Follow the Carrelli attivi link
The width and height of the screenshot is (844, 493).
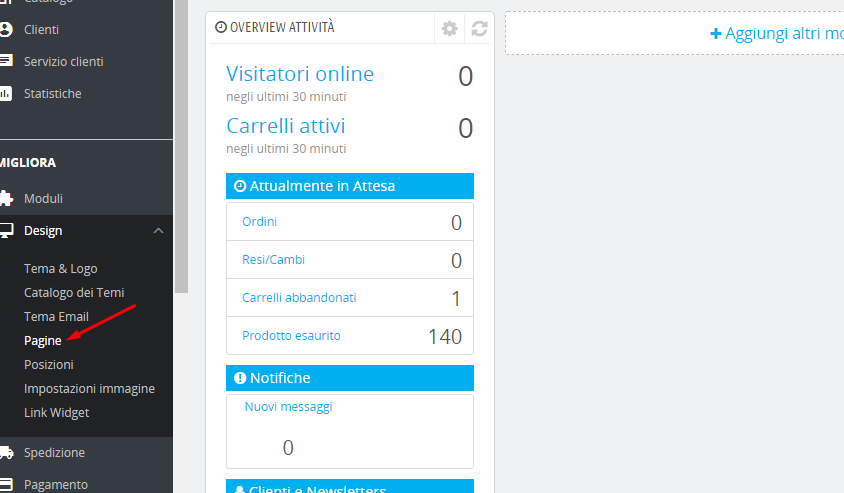[x=286, y=126]
